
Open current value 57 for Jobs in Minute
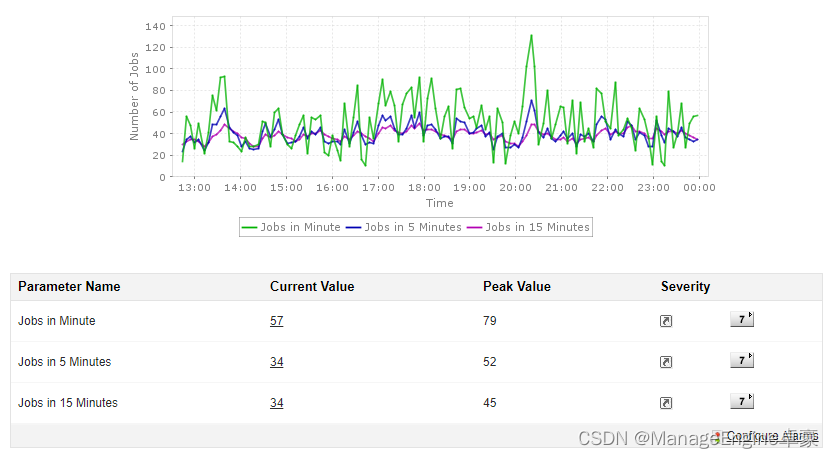coord(276,321)
